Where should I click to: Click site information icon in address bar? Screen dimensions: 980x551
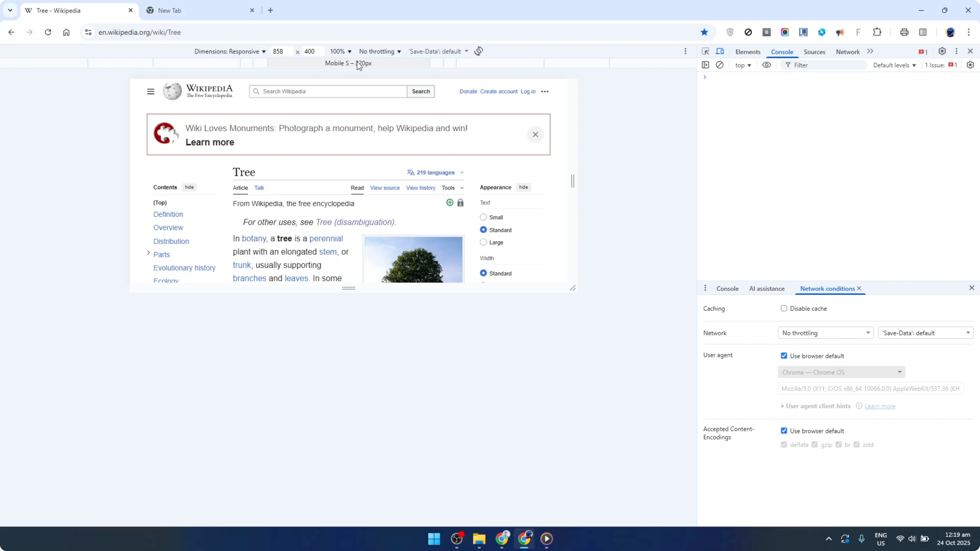pos(88,32)
